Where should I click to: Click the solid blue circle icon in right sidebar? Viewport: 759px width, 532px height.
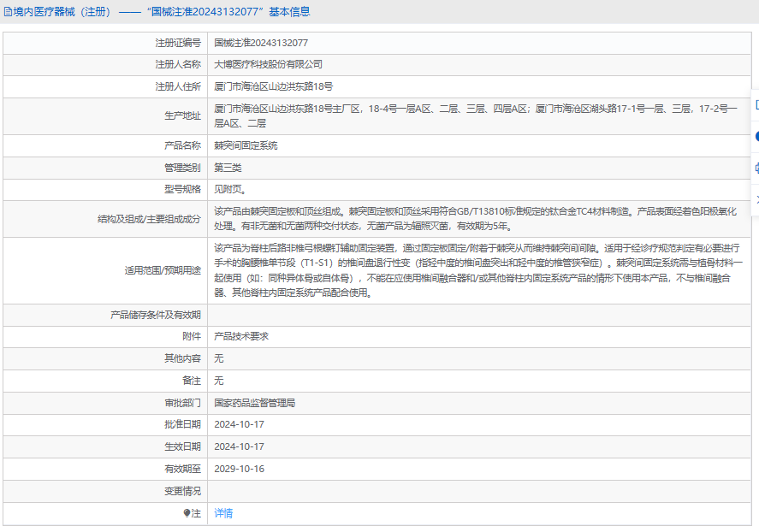tap(756, 136)
